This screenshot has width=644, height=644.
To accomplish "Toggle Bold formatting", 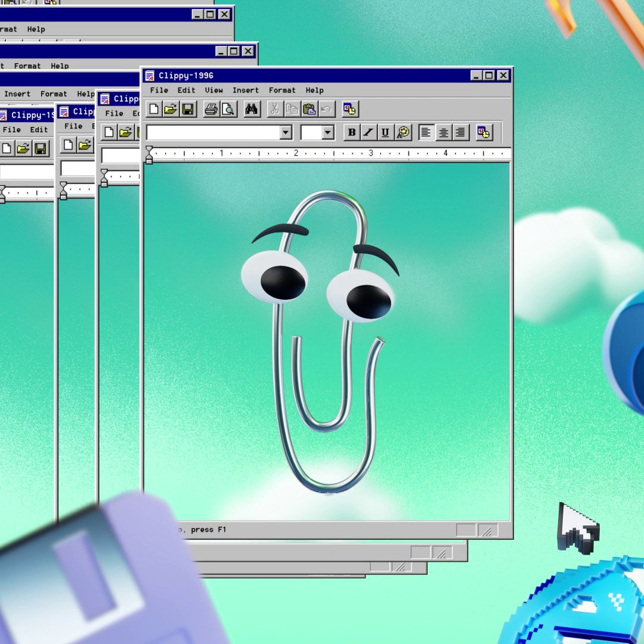I will tap(352, 132).
